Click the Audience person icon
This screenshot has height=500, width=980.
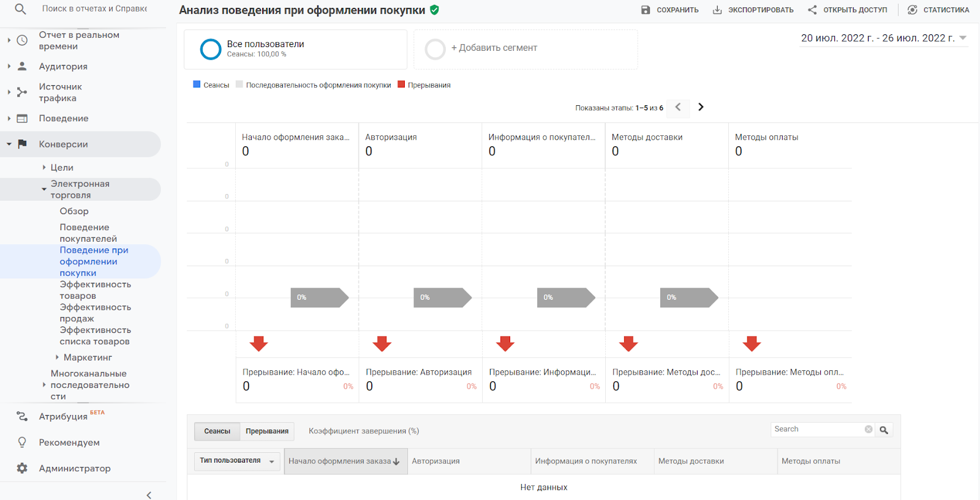[22, 66]
